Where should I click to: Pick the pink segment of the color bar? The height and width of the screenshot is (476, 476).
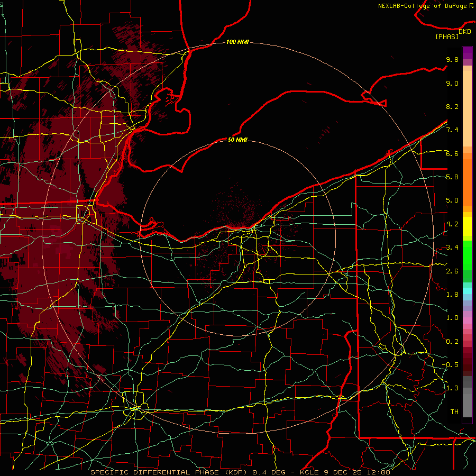point(467,321)
